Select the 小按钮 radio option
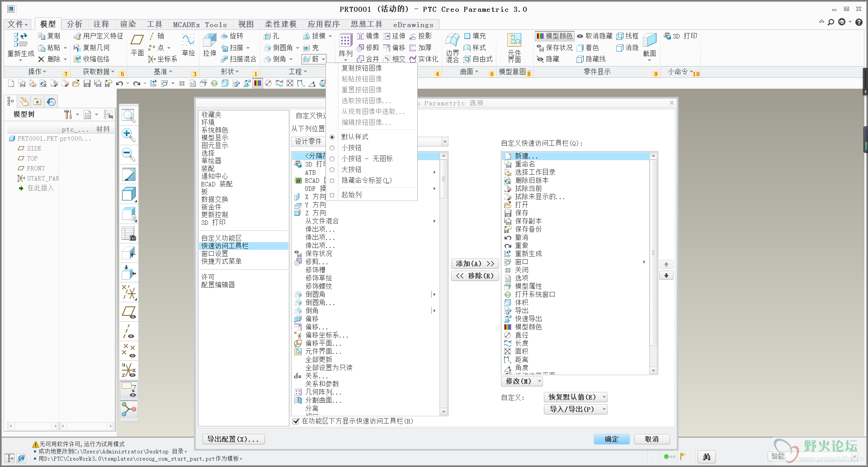 332,148
